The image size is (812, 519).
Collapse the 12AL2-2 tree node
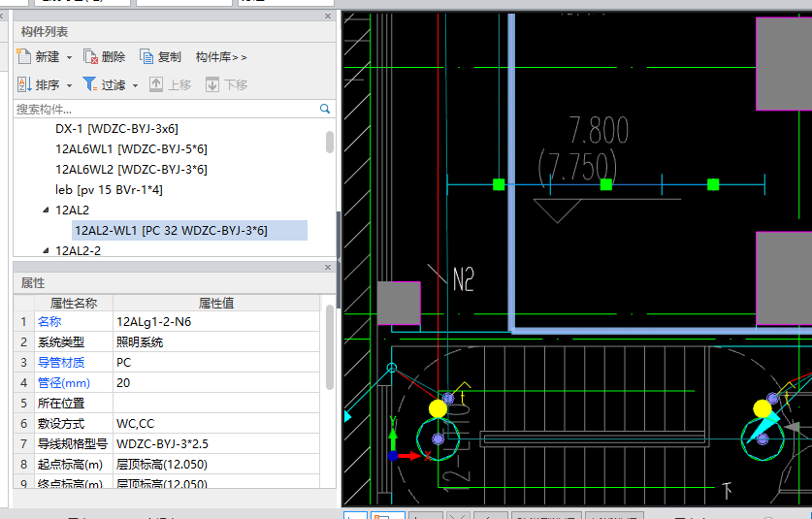46,250
